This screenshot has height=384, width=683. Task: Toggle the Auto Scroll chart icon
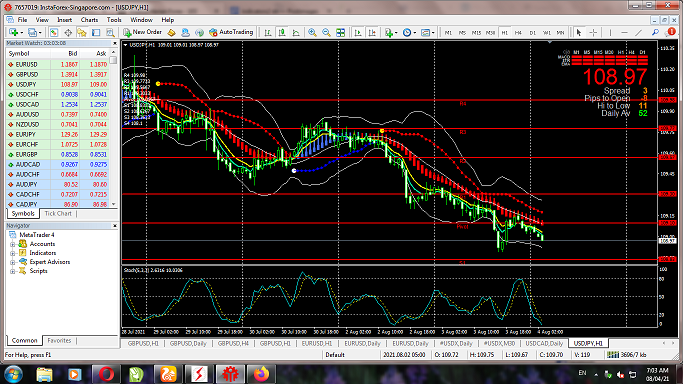[358, 32]
